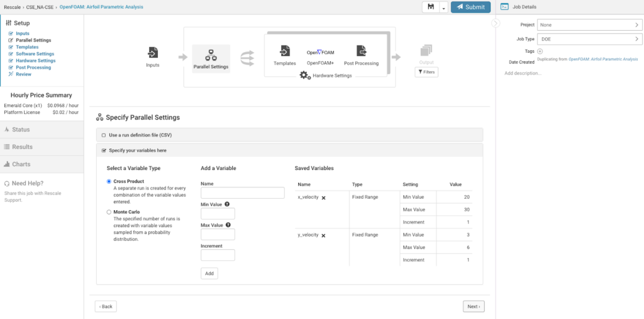Image resolution: width=644 pixels, height=319 pixels.
Task: Open Inputs in the Setup sidebar
Action: pos(23,33)
